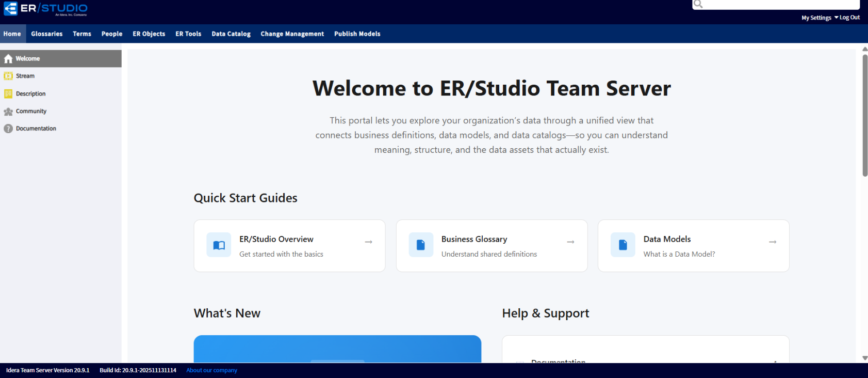The height and width of the screenshot is (378, 868).
Task: Open the Glossaries menu
Action: (47, 34)
